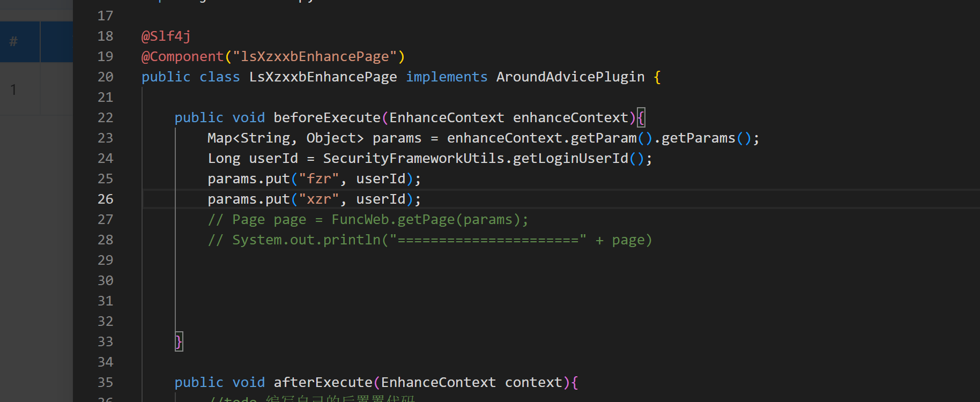This screenshot has height=402, width=980.
Task: Place cursor on the @Slf4j annotation
Action: [166, 36]
